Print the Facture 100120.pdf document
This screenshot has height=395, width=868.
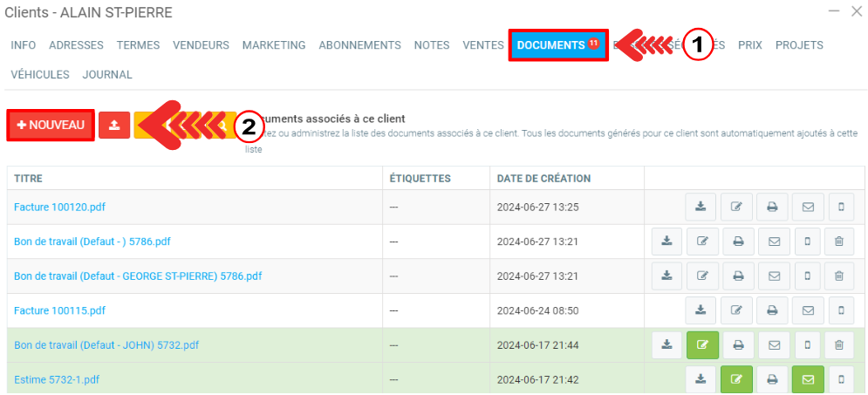pos(772,208)
